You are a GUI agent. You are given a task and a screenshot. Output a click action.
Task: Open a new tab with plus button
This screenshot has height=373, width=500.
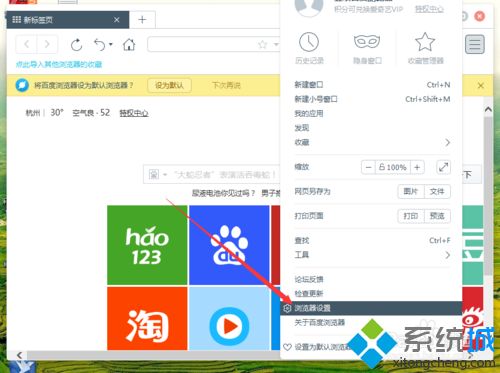(142, 20)
